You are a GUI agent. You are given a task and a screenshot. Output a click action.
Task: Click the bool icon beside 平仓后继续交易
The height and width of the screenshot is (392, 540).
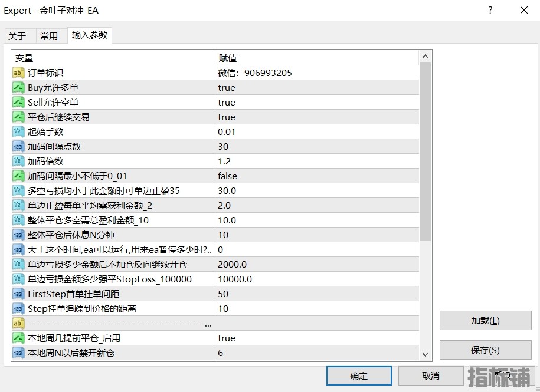click(x=18, y=117)
